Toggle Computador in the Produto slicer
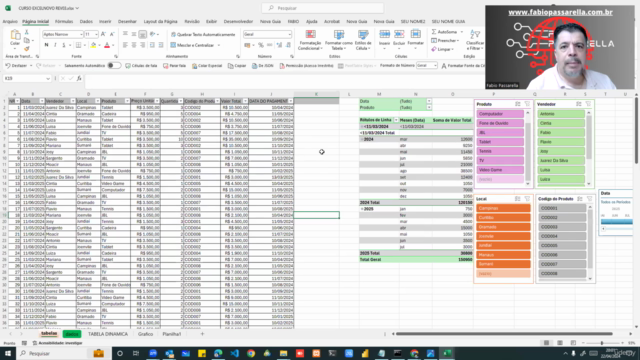This screenshot has width=640, height=360. (x=500, y=114)
